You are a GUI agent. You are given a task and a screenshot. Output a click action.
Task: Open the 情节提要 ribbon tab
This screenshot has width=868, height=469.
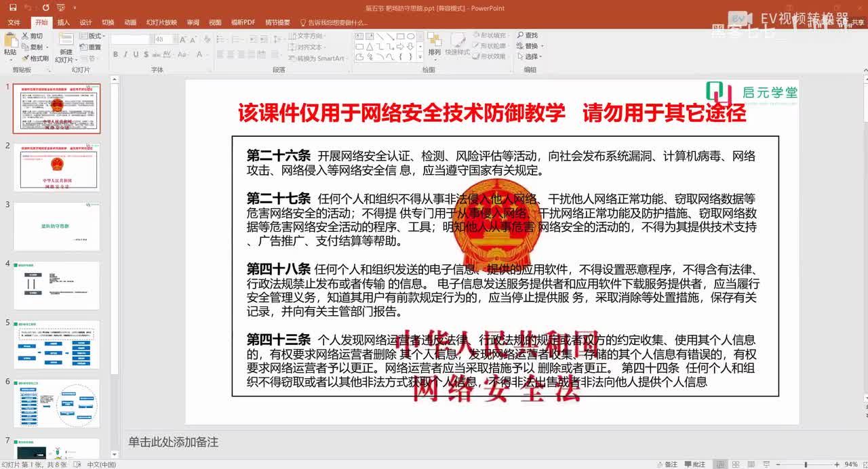(278, 22)
